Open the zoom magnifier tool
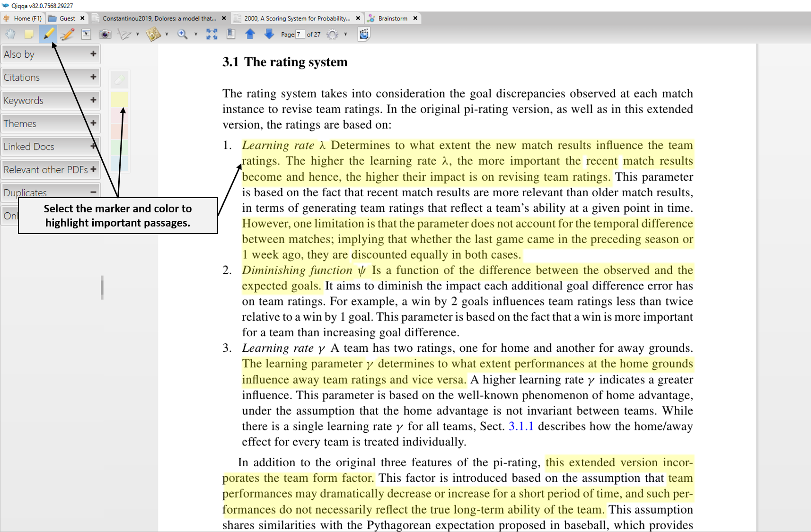 coord(182,34)
